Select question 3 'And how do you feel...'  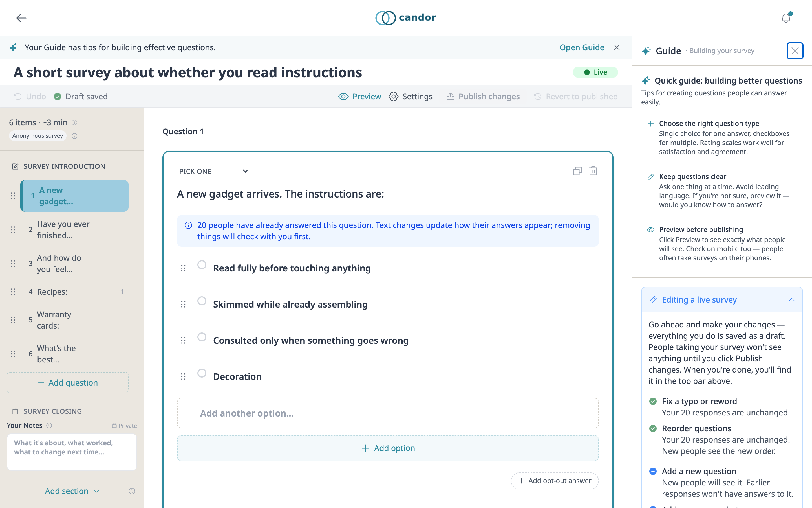(x=74, y=263)
